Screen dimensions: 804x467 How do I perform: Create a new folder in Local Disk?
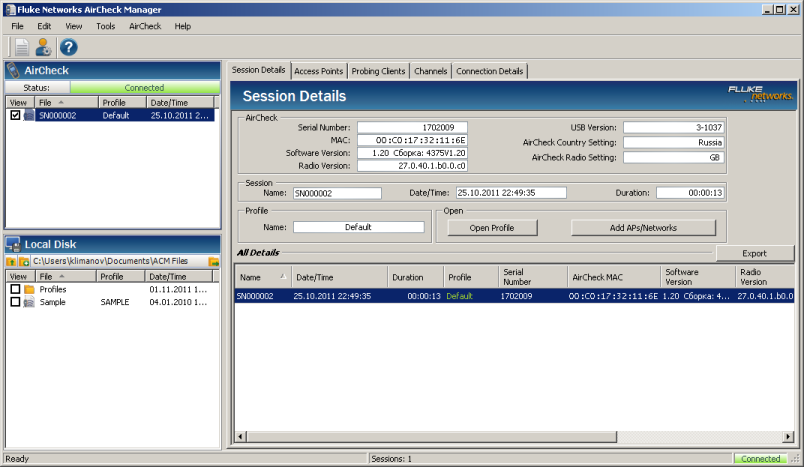(x=24, y=261)
